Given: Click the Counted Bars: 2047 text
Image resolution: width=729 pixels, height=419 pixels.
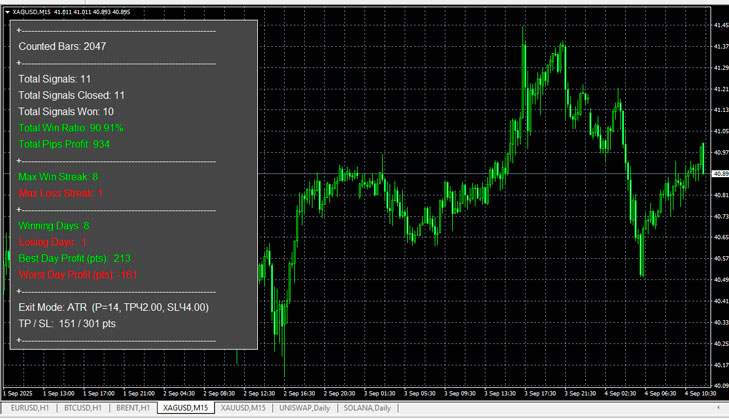Looking at the screenshot, I should pyautogui.click(x=62, y=46).
